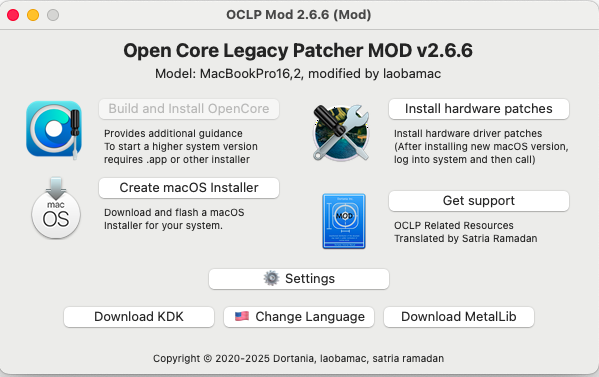Select Install hardware patches

pos(479,109)
